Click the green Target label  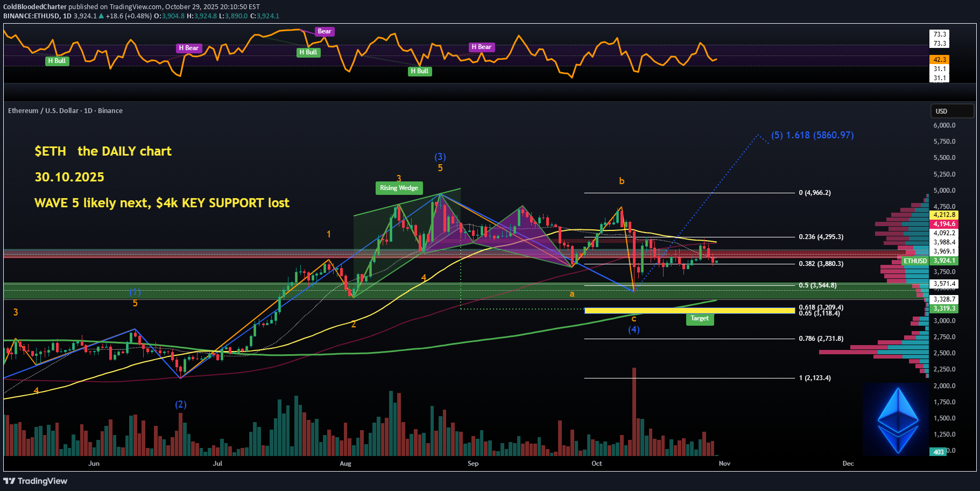pos(700,319)
